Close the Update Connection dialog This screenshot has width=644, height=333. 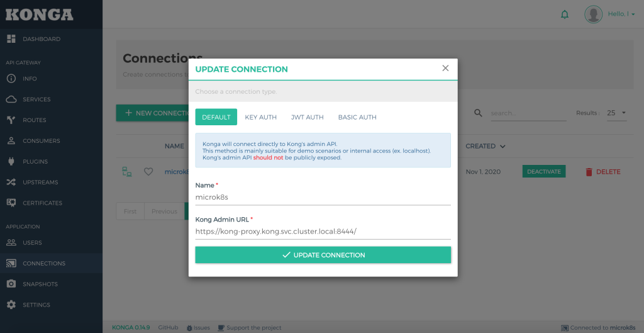click(x=445, y=68)
